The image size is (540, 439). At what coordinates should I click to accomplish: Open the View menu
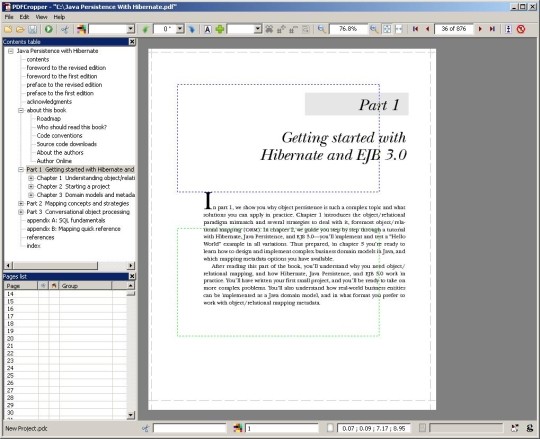tap(41, 17)
